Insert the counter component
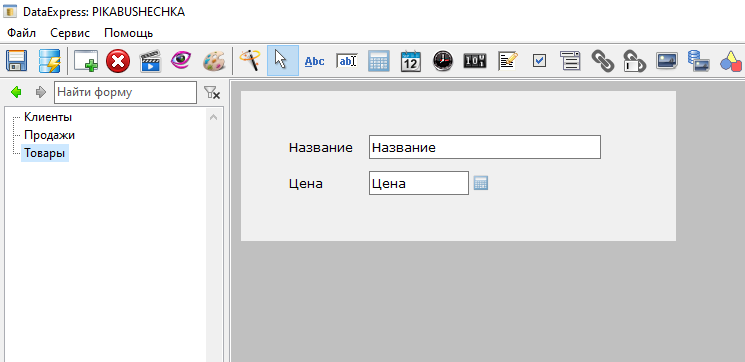The image size is (745, 362). click(475, 61)
